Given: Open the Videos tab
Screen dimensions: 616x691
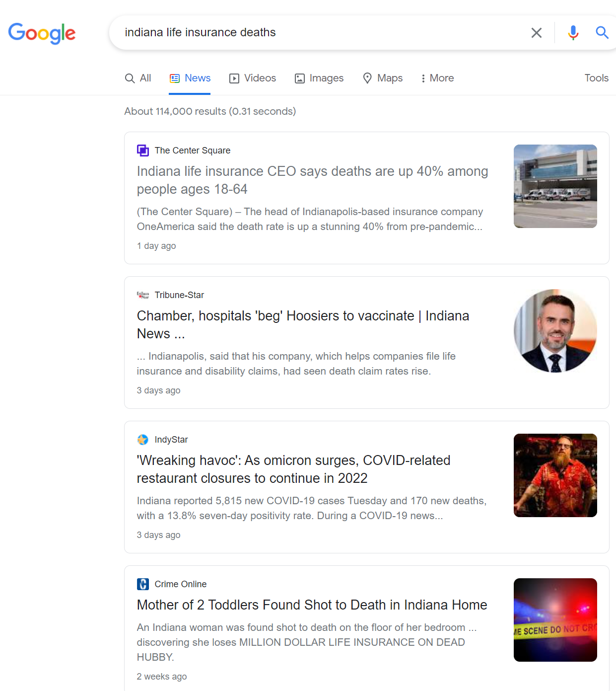Looking at the screenshot, I should [253, 78].
